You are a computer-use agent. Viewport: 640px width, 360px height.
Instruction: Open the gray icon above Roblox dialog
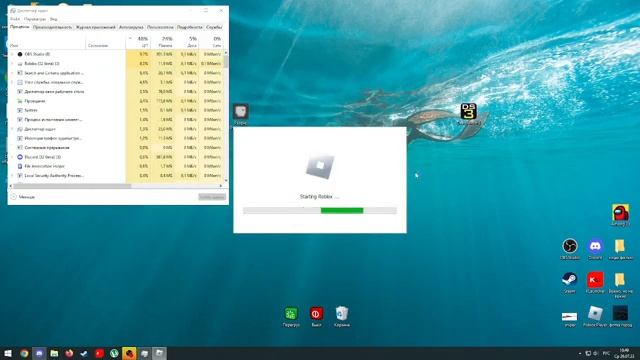[240, 112]
